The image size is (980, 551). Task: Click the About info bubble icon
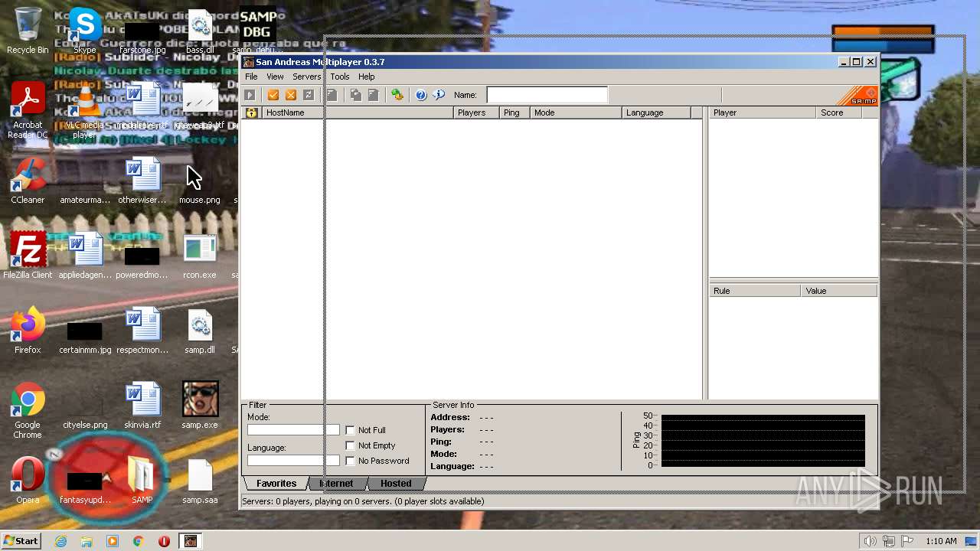[x=439, y=95]
